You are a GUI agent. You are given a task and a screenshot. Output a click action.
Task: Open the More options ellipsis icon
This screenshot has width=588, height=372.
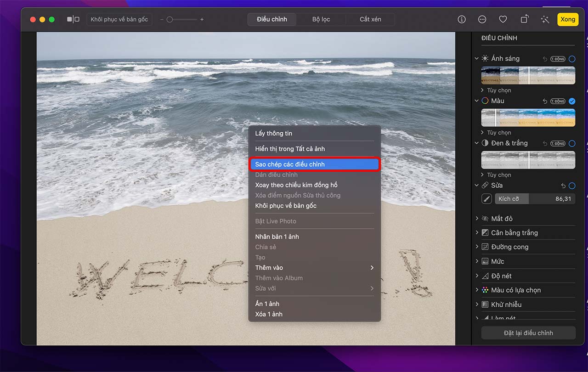482,19
